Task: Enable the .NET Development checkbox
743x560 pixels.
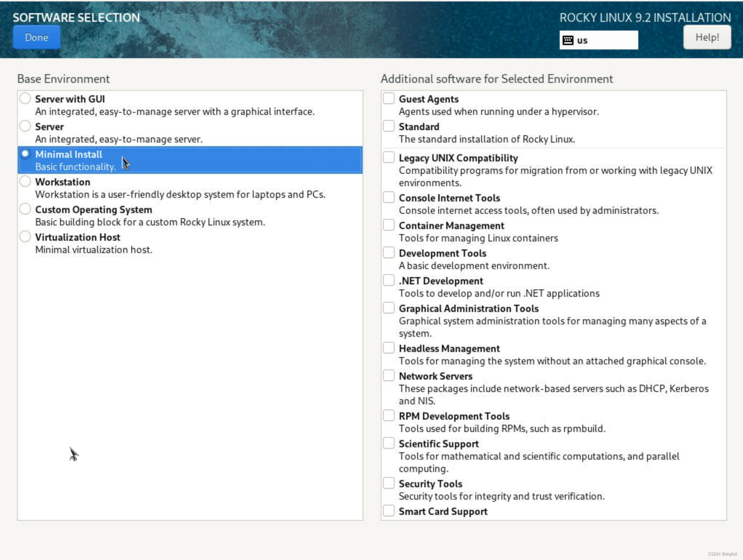Action: [x=388, y=280]
